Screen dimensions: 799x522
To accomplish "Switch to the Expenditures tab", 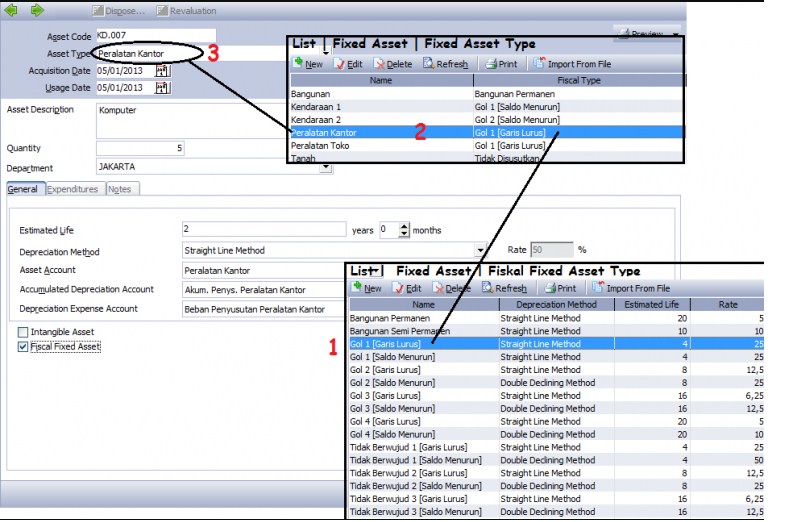I will pyautogui.click(x=72, y=189).
